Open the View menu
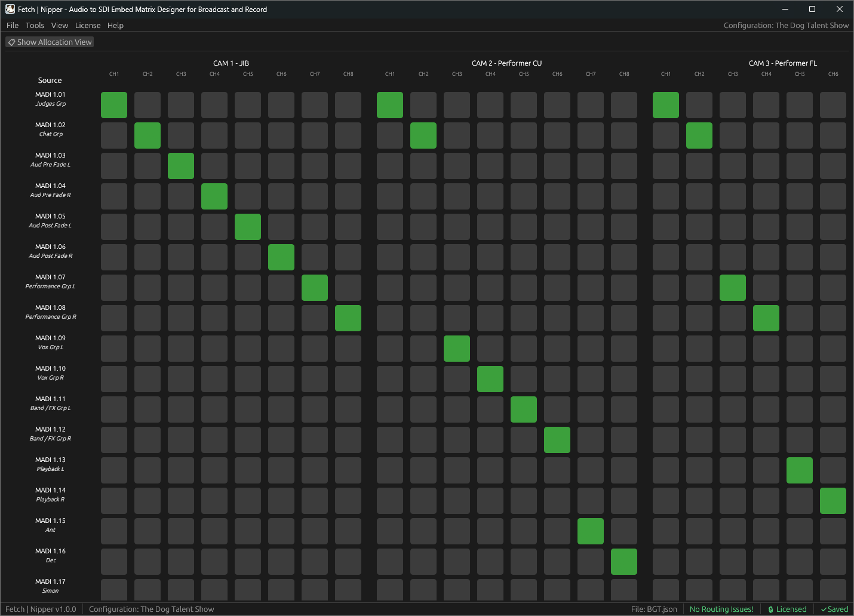Image resolution: width=854 pixels, height=616 pixels. click(x=60, y=26)
